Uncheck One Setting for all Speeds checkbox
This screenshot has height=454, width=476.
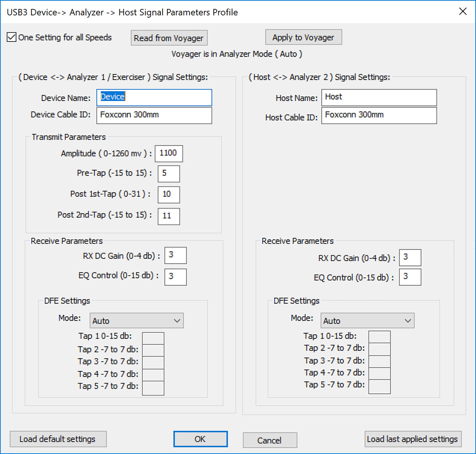point(11,37)
